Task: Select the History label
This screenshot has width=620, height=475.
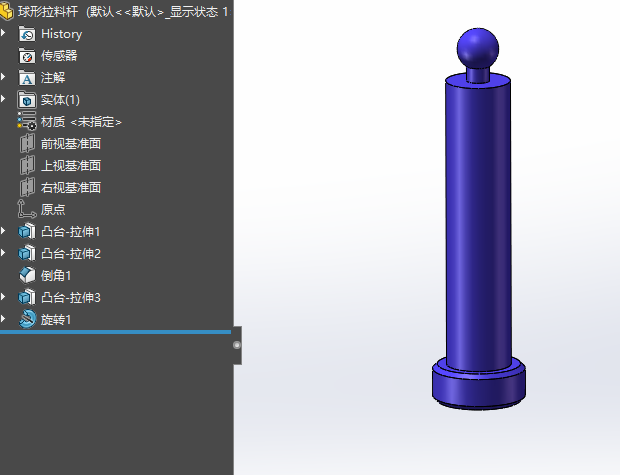Action: pos(62,34)
